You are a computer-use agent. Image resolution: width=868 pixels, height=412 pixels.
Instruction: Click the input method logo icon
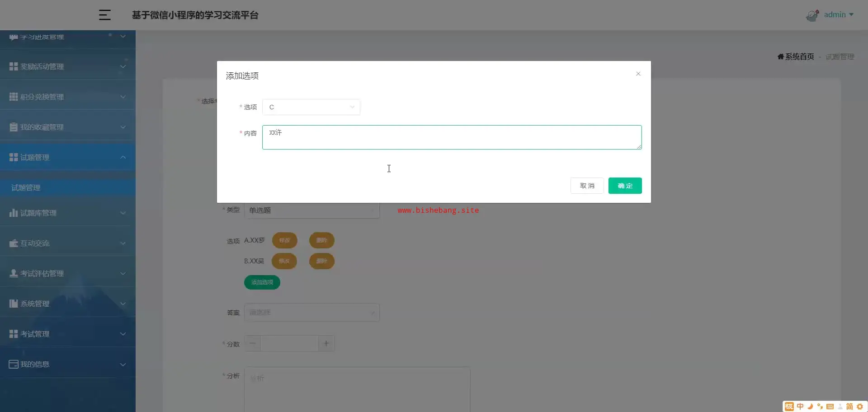pos(789,407)
